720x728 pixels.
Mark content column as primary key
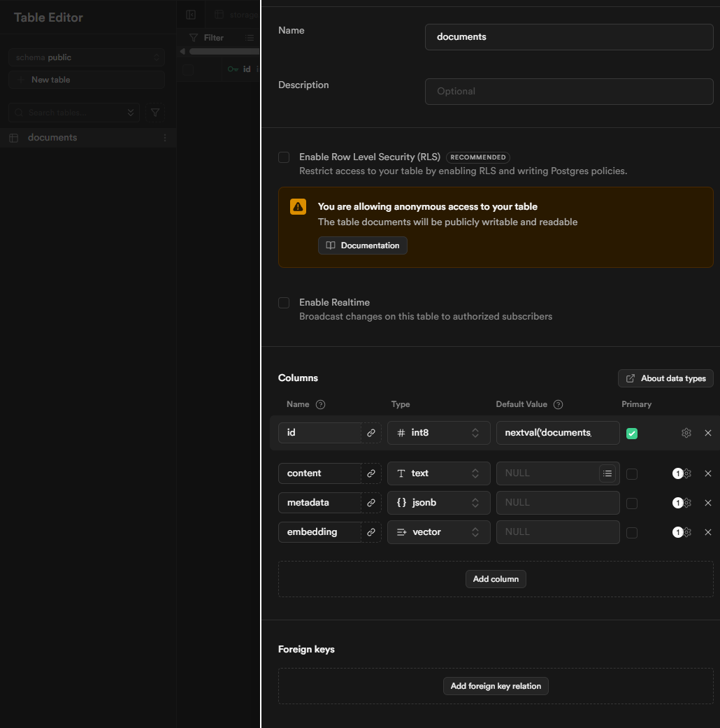pos(632,474)
